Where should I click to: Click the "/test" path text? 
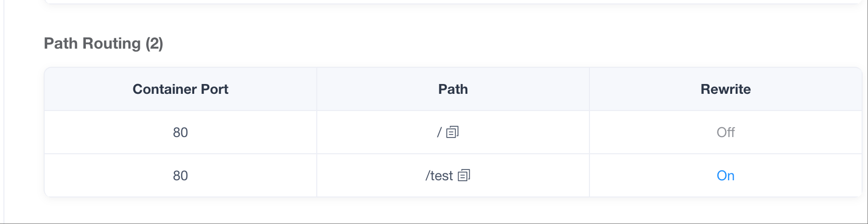(439, 175)
